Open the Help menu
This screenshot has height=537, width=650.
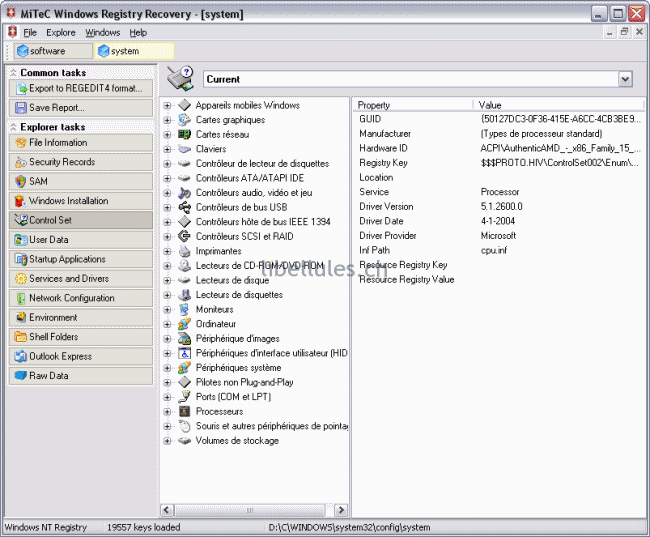pyautogui.click(x=138, y=32)
